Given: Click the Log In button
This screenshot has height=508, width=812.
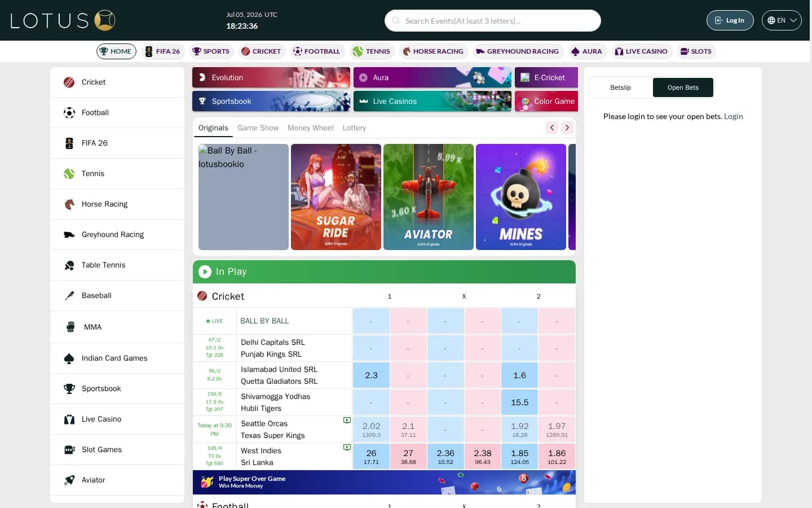Looking at the screenshot, I should coord(730,20).
